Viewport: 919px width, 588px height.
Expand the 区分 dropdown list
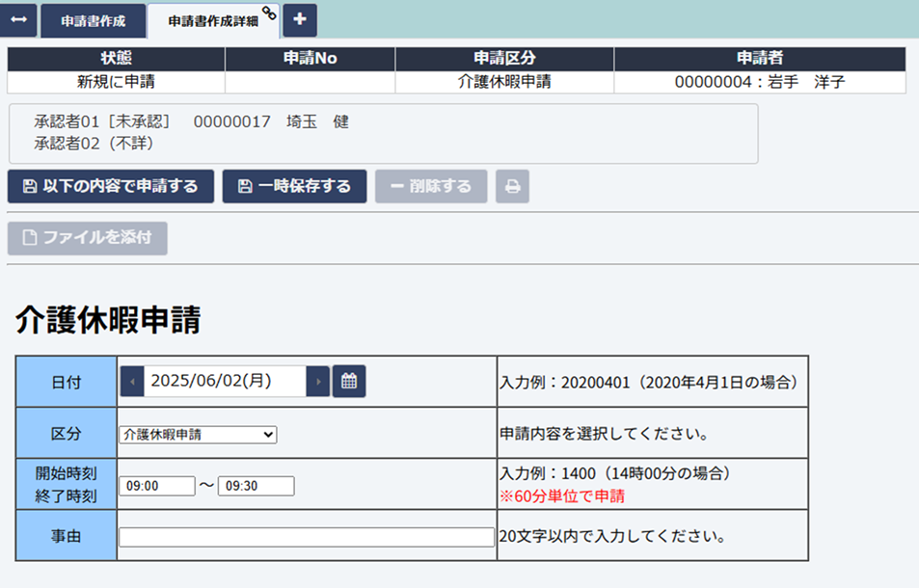pyautogui.click(x=198, y=435)
